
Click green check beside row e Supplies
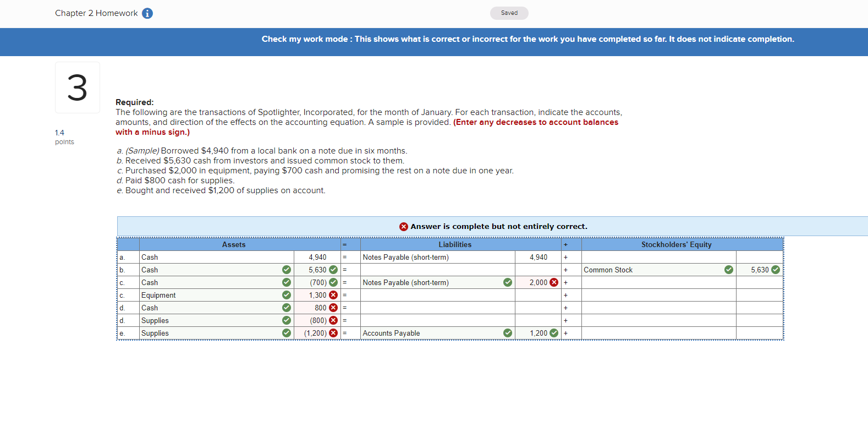coord(287,333)
